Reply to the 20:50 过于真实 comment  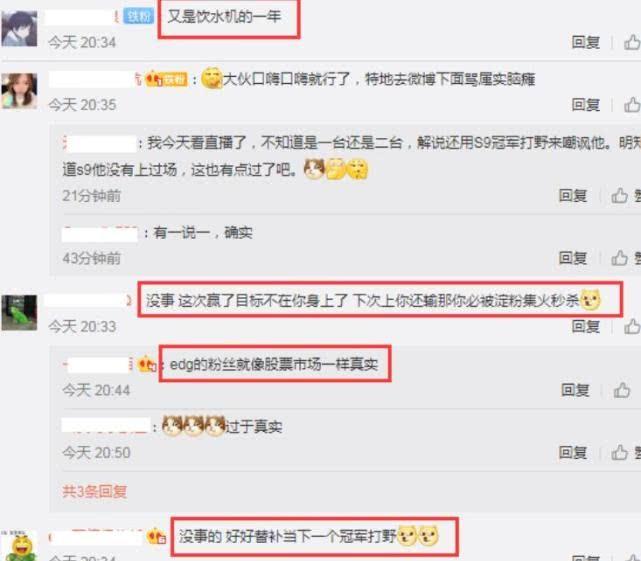(573, 452)
